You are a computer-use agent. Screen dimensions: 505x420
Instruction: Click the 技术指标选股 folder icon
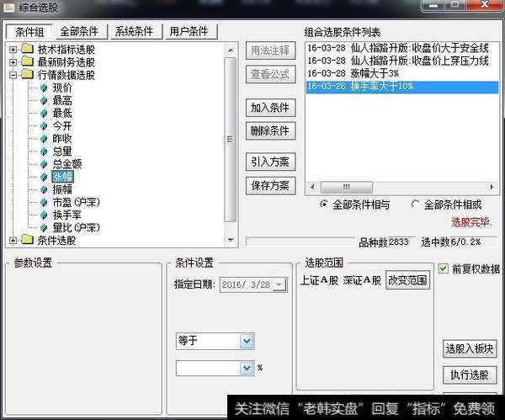click(28, 49)
